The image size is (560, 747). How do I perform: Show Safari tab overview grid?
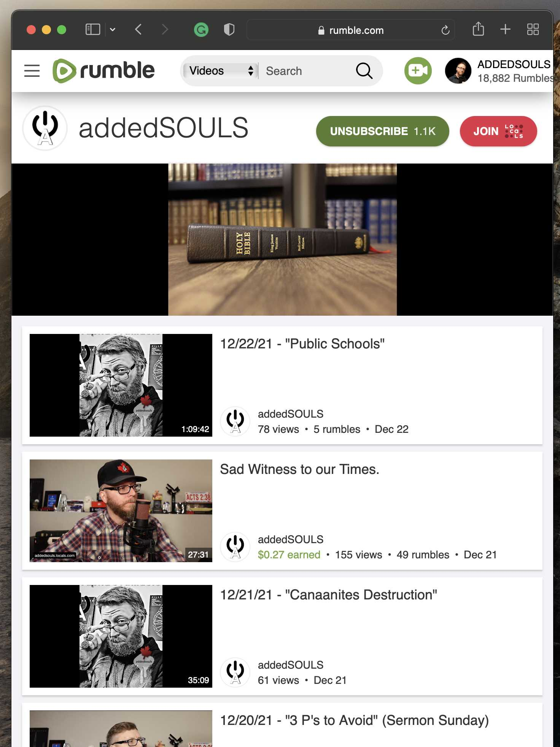533,29
